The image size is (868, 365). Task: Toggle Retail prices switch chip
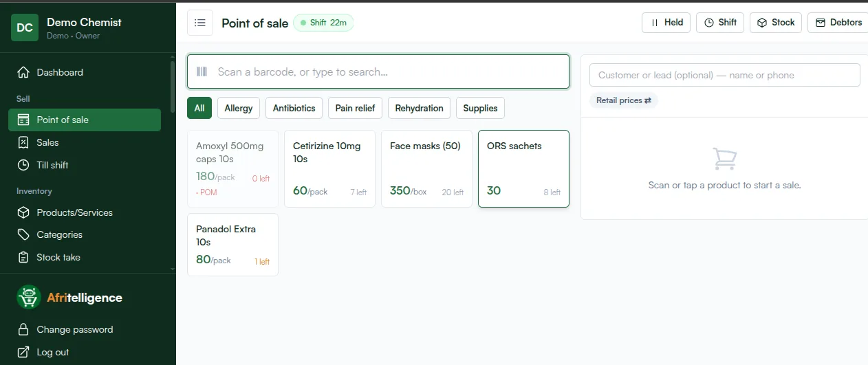[624, 100]
